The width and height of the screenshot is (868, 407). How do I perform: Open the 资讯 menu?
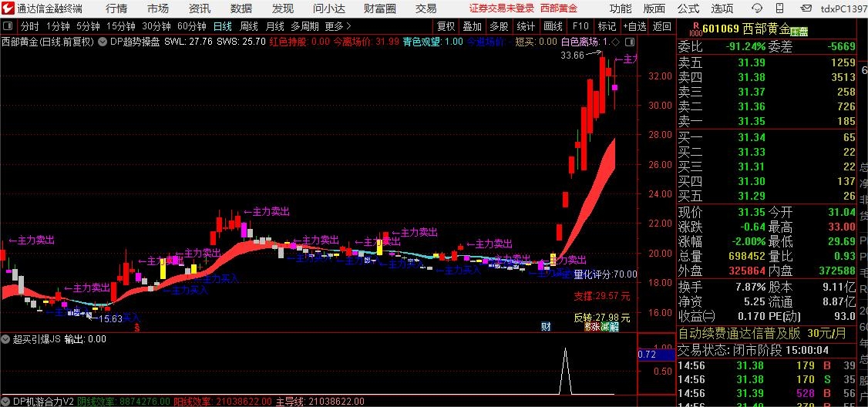(200, 8)
